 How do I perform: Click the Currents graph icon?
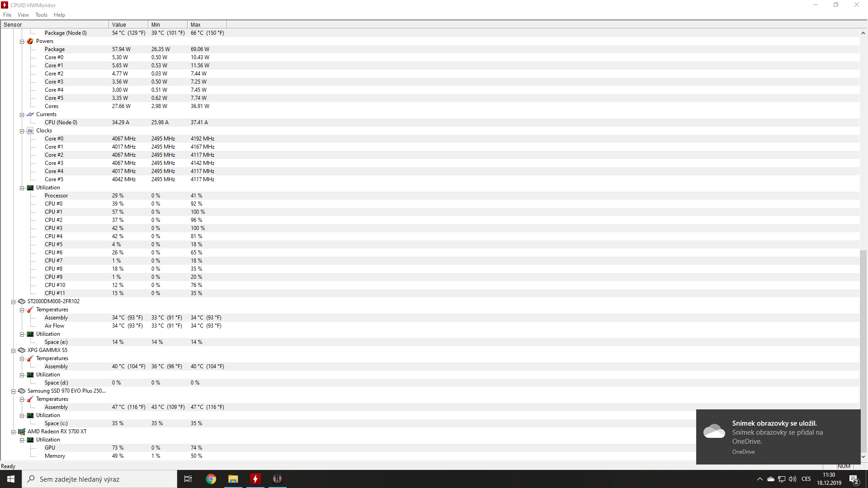(x=30, y=114)
